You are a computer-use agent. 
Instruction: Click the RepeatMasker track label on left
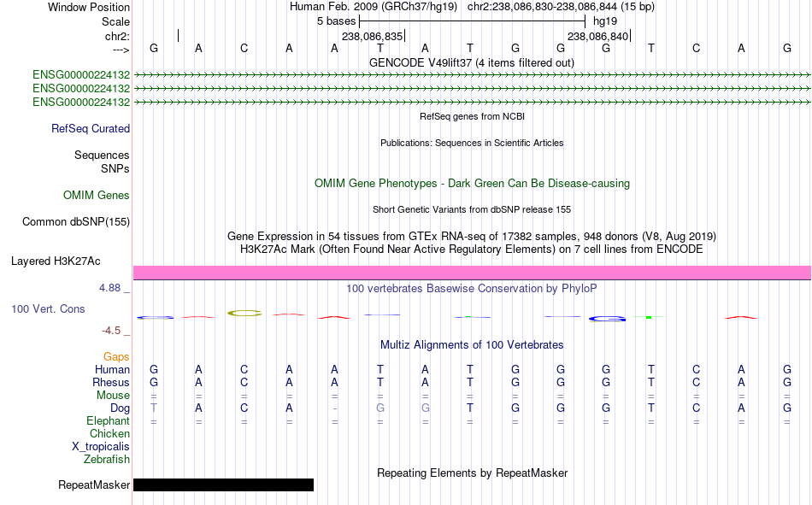tap(94, 484)
